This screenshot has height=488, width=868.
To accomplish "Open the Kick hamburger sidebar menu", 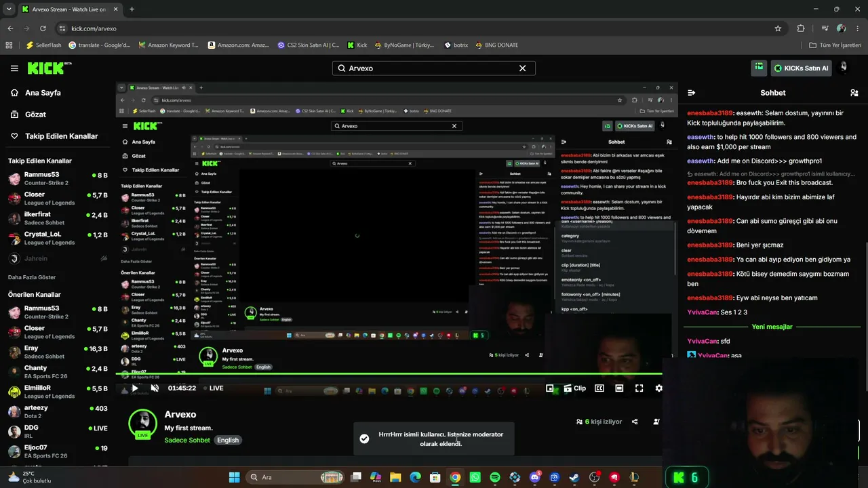I will [x=14, y=68].
